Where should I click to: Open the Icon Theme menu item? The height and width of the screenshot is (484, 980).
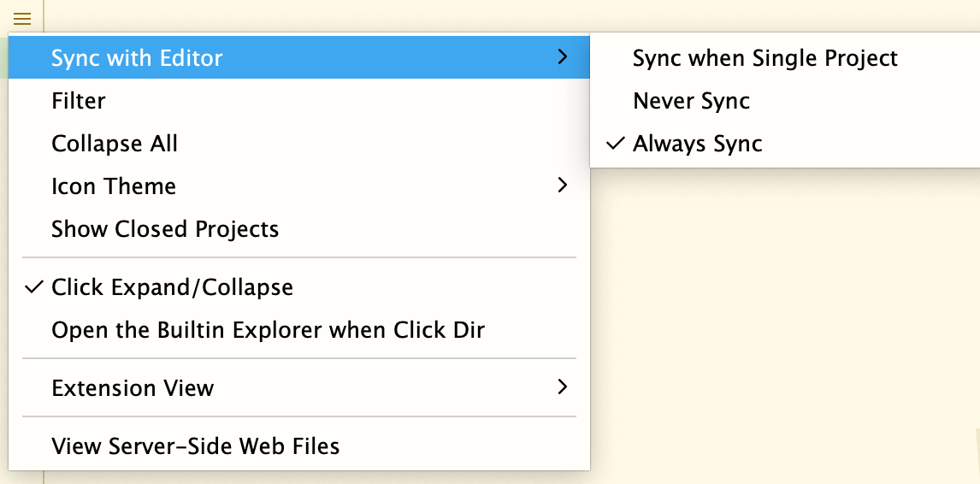(x=299, y=186)
